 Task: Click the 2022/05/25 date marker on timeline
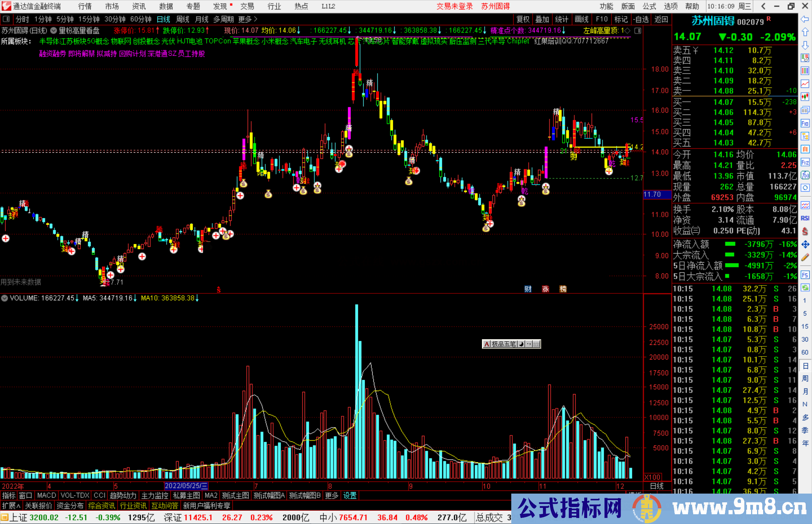[186, 486]
